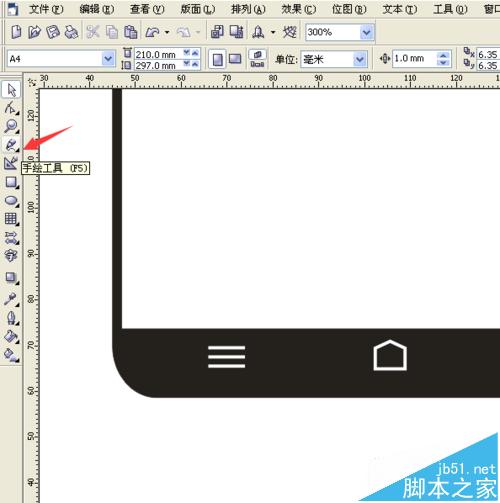Expand the undo history dropdown arrow
500x503 pixels.
tap(167, 32)
